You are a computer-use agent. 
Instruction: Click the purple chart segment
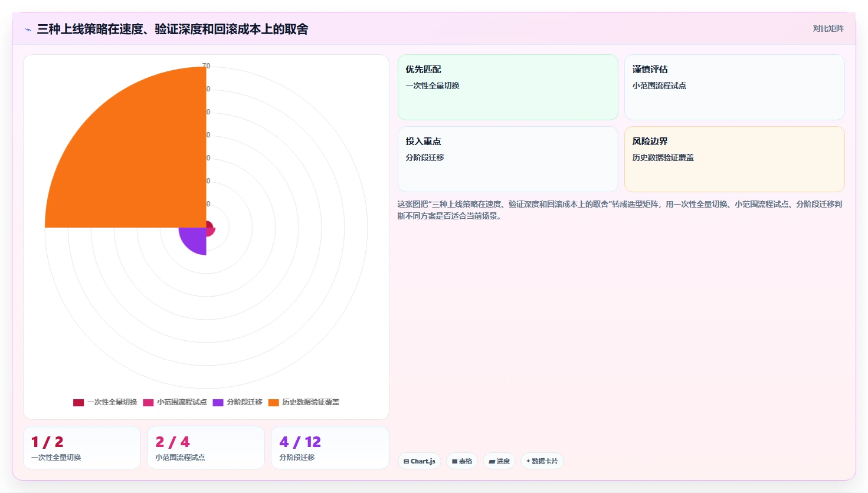point(196,239)
